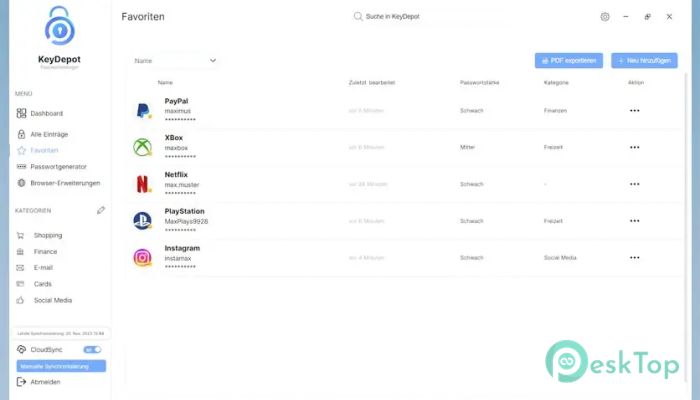Click the username MaxPlays9928
The image size is (700, 400).
[x=186, y=221]
